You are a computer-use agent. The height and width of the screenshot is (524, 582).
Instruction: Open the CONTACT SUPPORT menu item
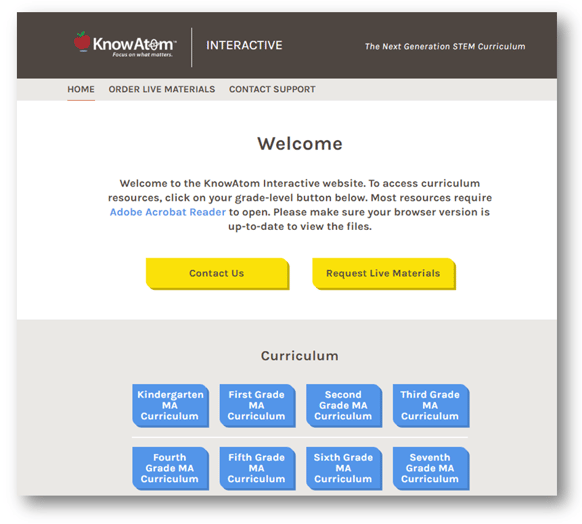click(272, 89)
